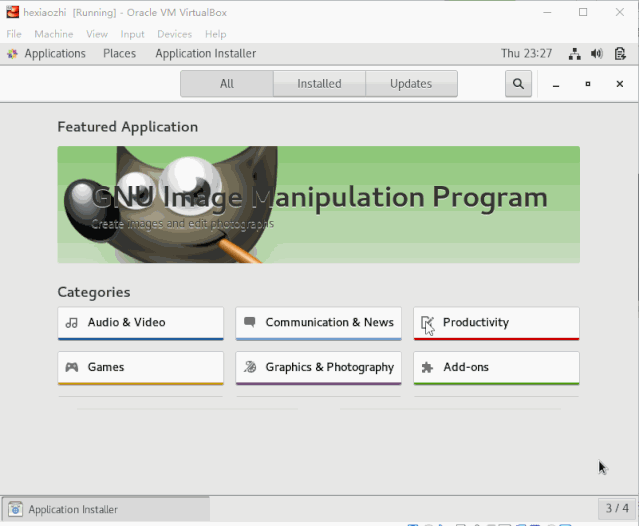Click the gamepad icon for Games
Screen dimensions: 639x526
[x=72, y=367]
